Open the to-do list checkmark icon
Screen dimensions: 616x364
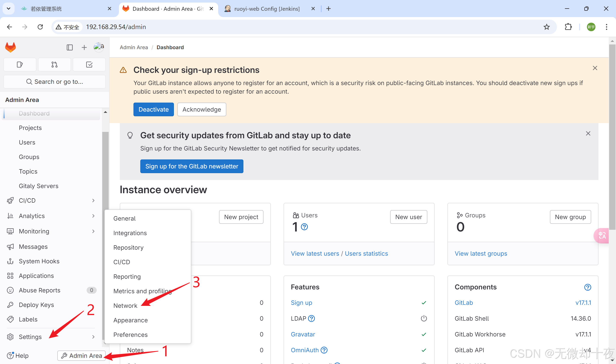click(89, 65)
